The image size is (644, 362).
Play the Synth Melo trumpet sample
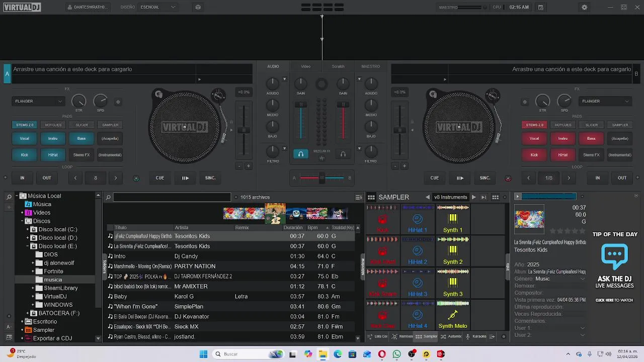(x=453, y=315)
